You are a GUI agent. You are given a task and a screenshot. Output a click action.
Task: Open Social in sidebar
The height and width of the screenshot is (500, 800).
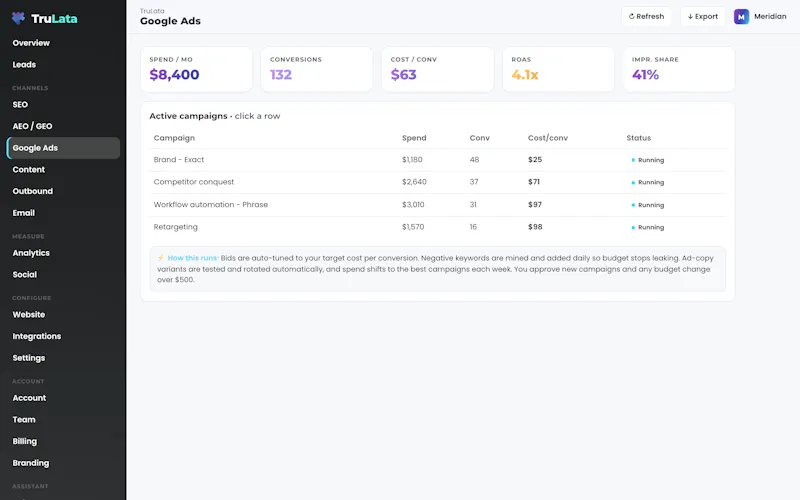24,274
